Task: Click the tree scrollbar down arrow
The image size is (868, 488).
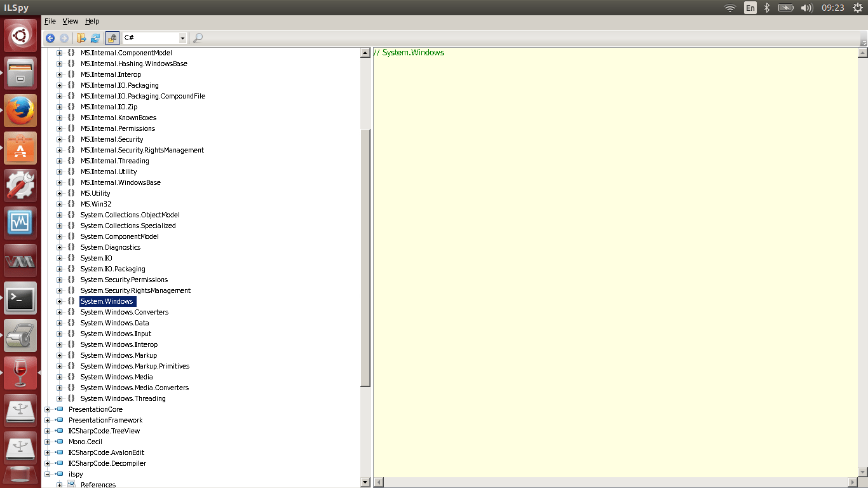Action: pyautogui.click(x=365, y=482)
